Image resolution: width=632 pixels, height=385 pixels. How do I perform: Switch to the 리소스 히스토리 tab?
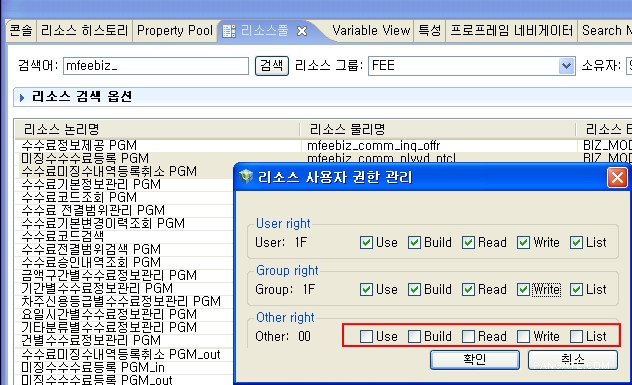84,31
